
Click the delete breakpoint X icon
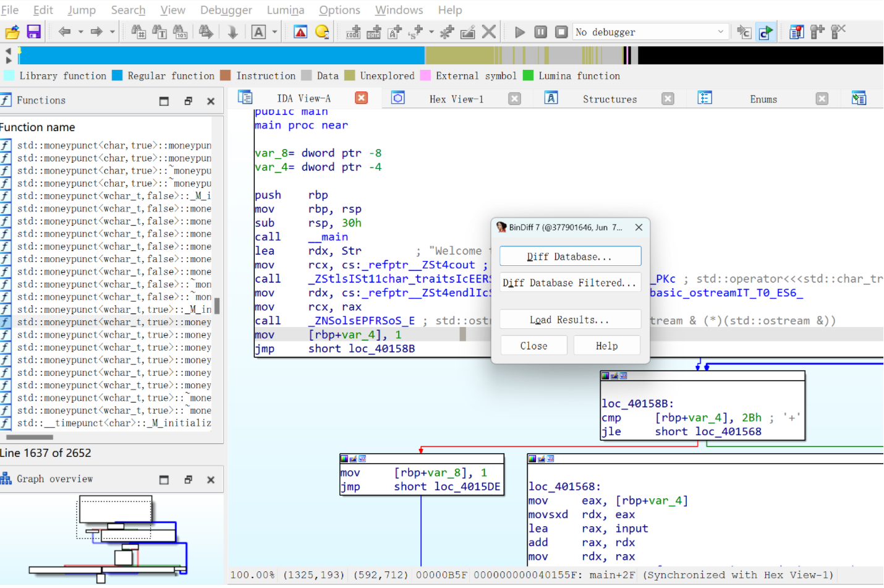(838, 32)
